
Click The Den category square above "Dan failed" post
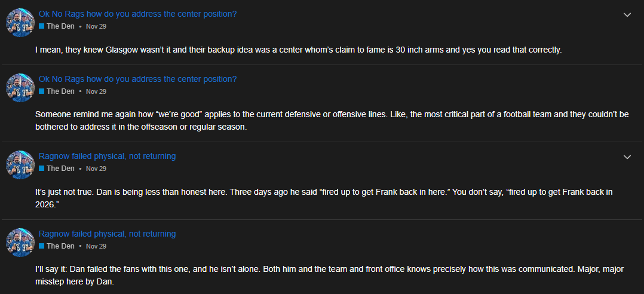click(42, 246)
